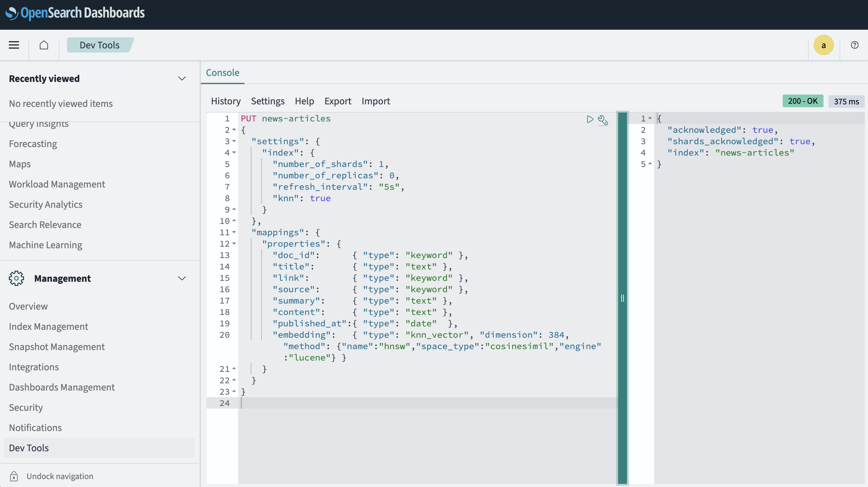Collapse the Management section chevron
This screenshot has width=868, height=487.
coord(182,278)
